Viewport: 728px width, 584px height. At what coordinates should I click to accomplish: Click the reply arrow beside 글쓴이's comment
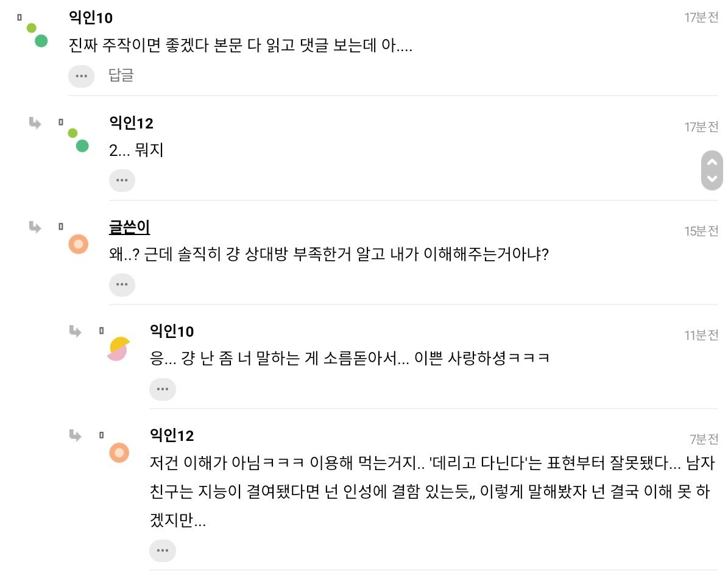35,227
